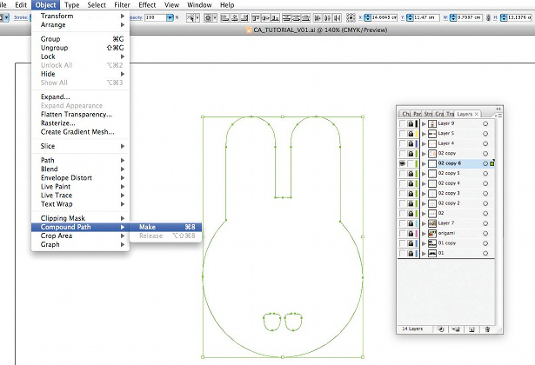Choose Make in Compound Path submenu
The width and height of the screenshot is (535, 365).
(166, 227)
